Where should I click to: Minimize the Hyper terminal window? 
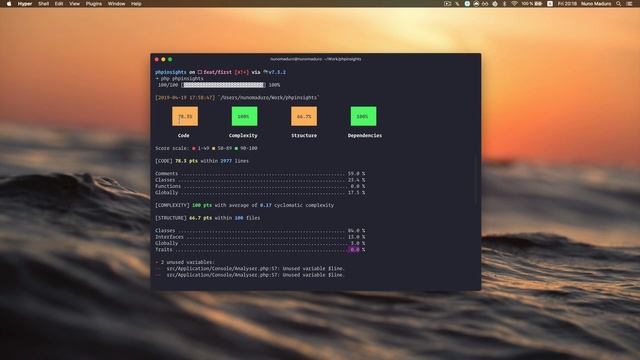(163, 60)
